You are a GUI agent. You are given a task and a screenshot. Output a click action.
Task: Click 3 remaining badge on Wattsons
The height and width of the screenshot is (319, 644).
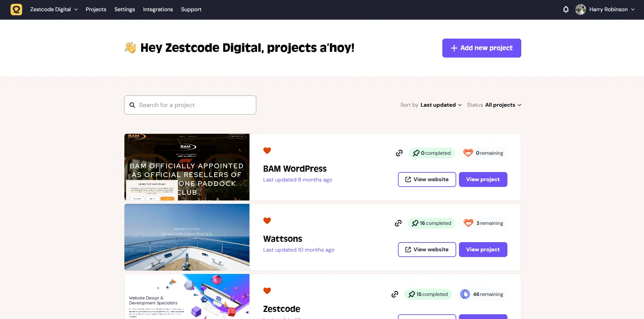(483, 223)
